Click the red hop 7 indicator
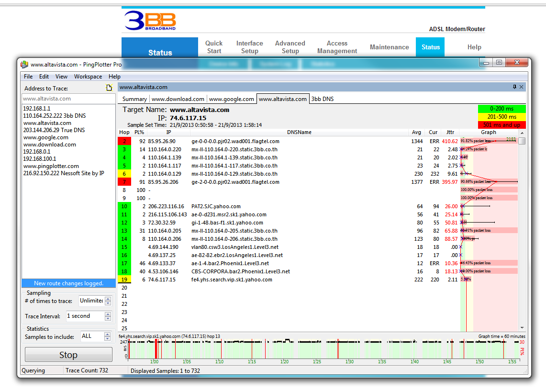This screenshot has width=546, height=392. pyautogui.click(x=124, y=182)
